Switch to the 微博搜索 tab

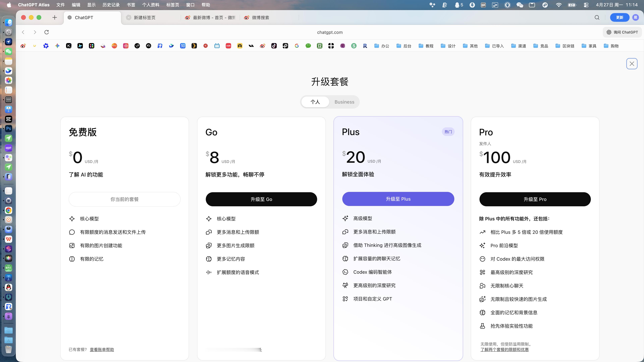[260, 17]
